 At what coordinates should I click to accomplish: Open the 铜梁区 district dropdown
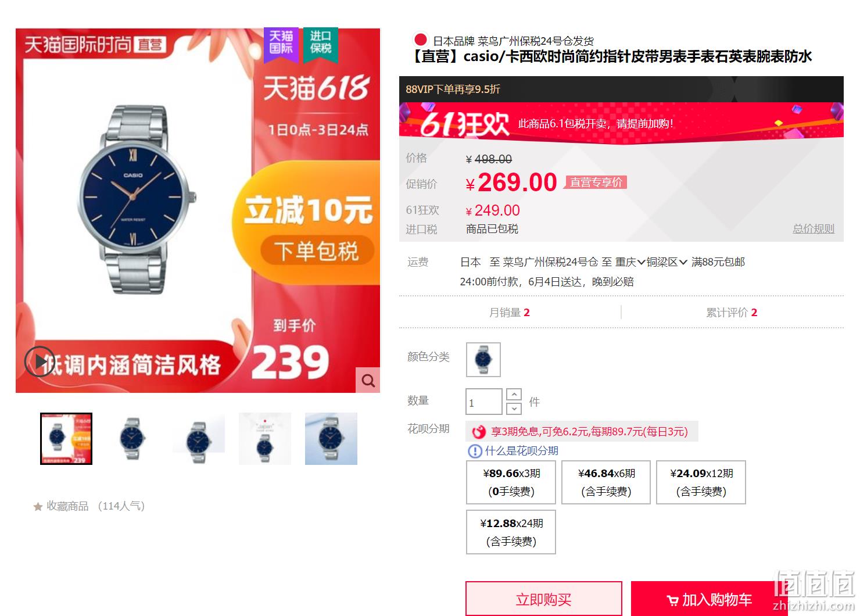(x=667, y=262)
